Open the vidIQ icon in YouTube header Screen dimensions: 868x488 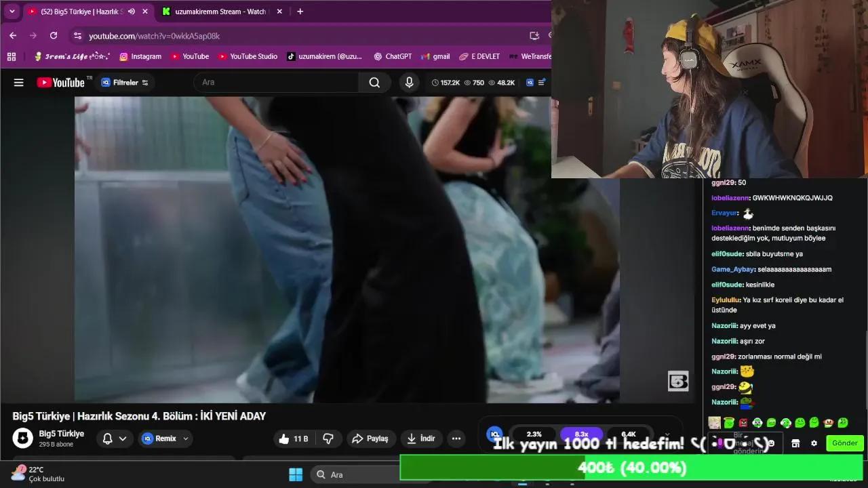[x=530, y=83]
